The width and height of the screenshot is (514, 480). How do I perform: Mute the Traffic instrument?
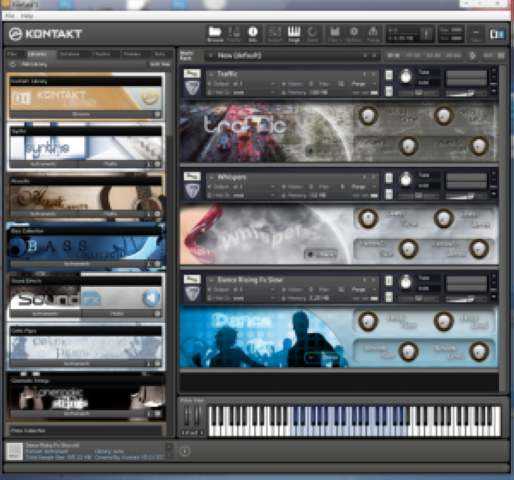click(389, 91)
